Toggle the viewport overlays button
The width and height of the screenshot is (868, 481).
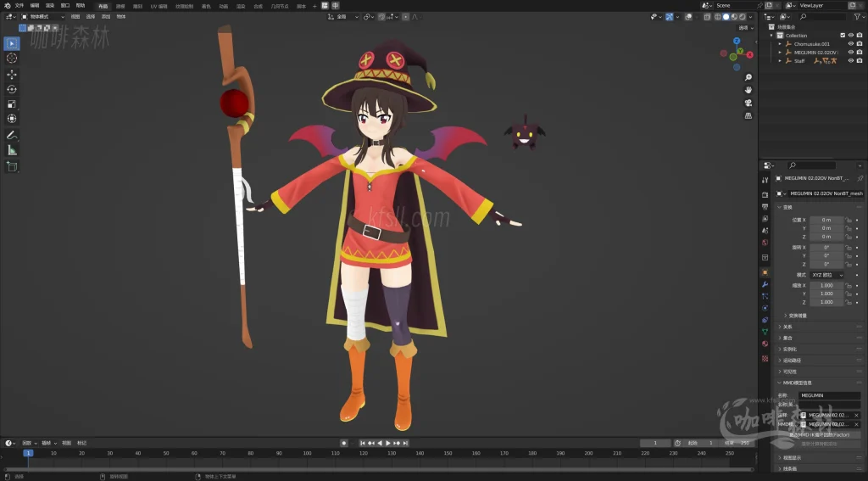(688, 17)
